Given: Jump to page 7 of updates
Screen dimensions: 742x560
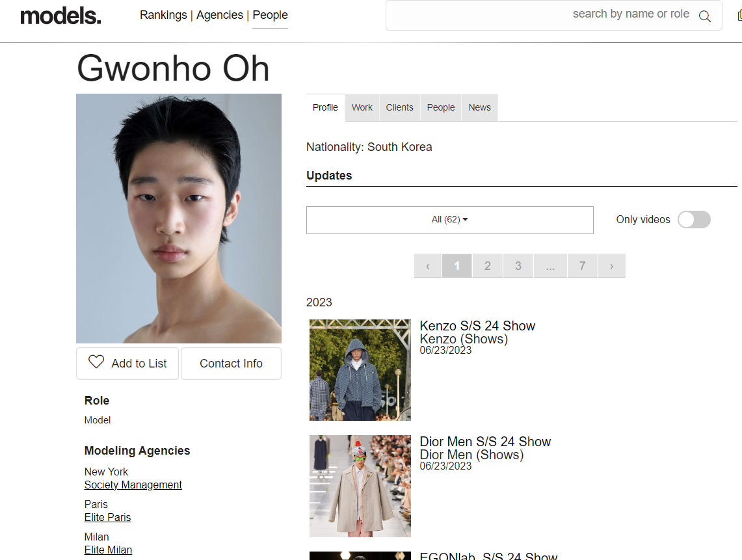Looking at the screenshot, I should tap(582, 266).
